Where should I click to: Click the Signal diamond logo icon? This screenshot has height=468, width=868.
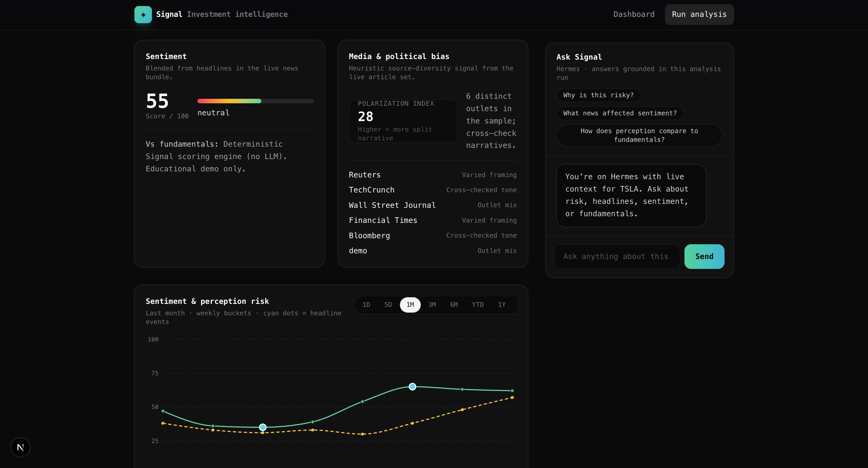(143, 14)
